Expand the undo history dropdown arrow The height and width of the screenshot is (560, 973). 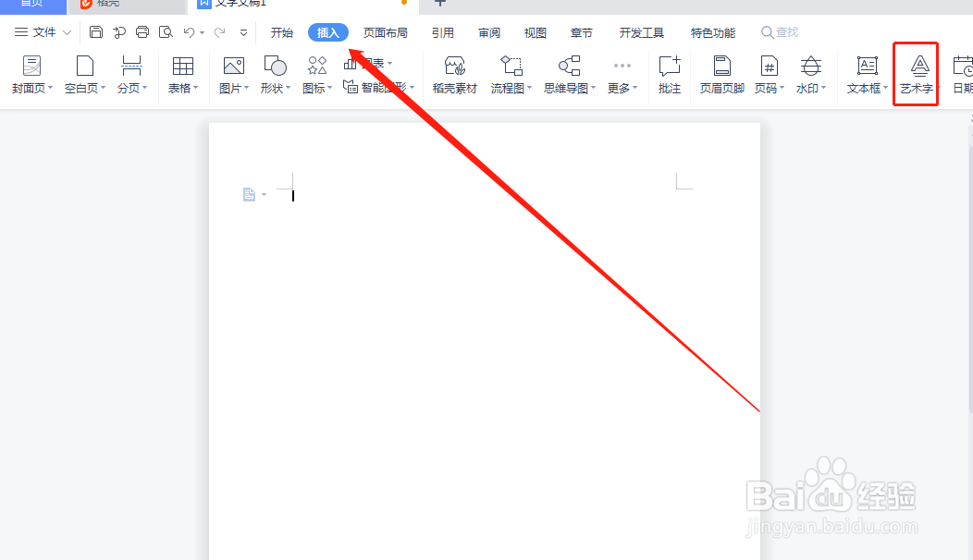click(202, 32)
